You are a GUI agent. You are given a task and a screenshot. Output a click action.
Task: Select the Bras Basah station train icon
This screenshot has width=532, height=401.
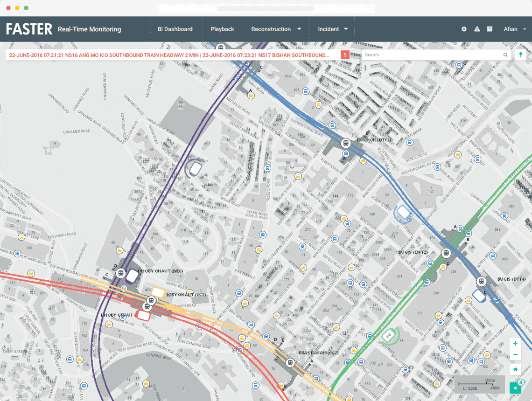pos(291,363)
